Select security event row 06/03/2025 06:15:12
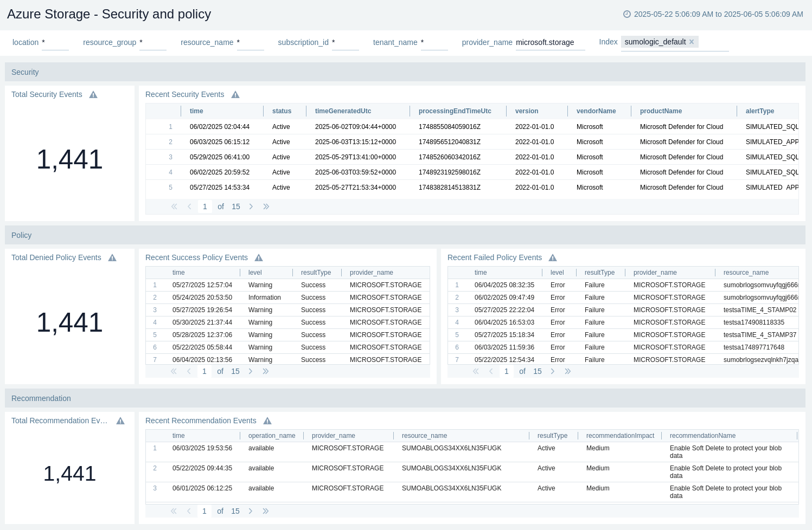 (x=472, y=142)
